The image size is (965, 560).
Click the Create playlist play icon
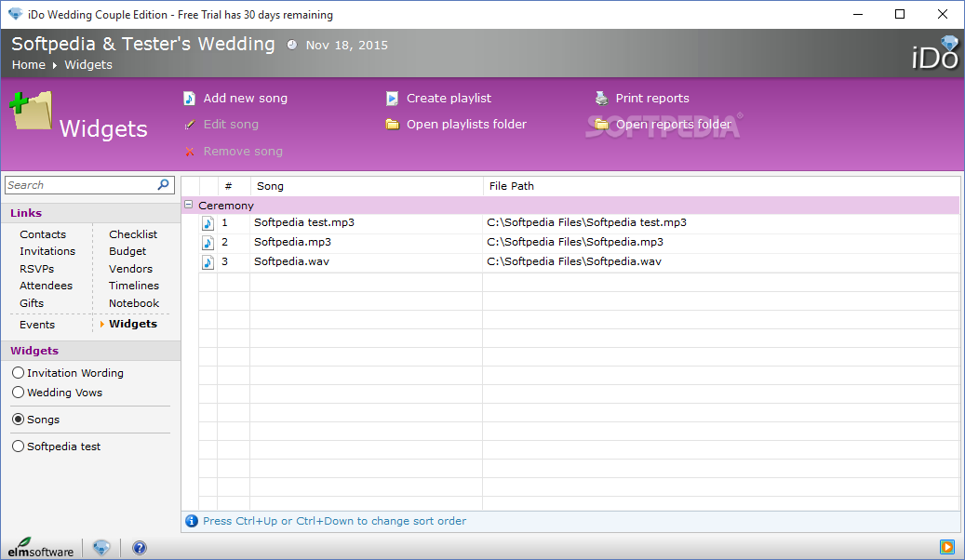pos(392,99)
